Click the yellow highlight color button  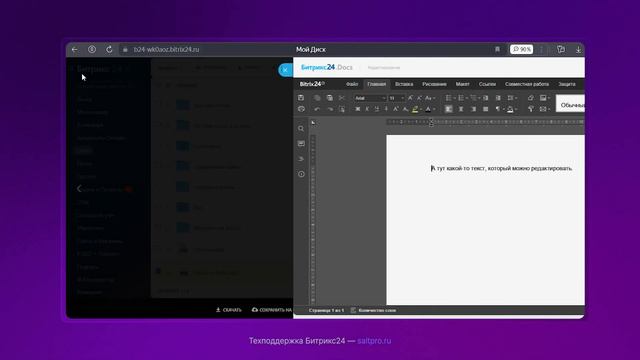point(415,109)
